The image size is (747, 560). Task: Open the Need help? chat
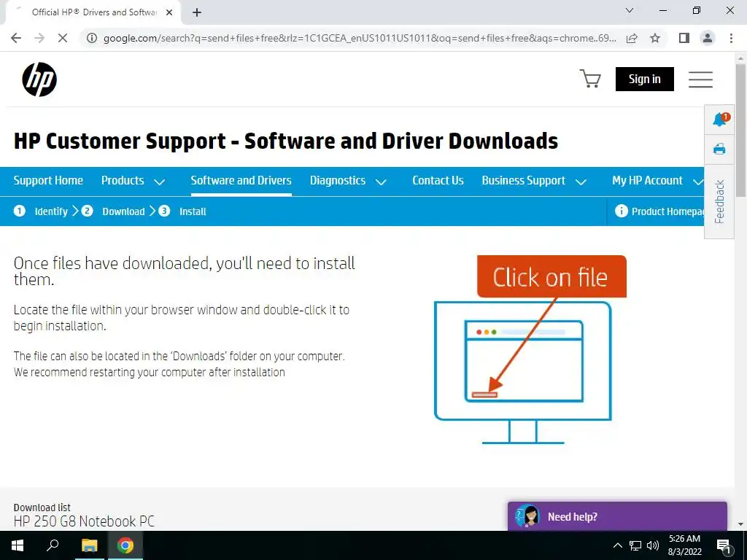617,516
